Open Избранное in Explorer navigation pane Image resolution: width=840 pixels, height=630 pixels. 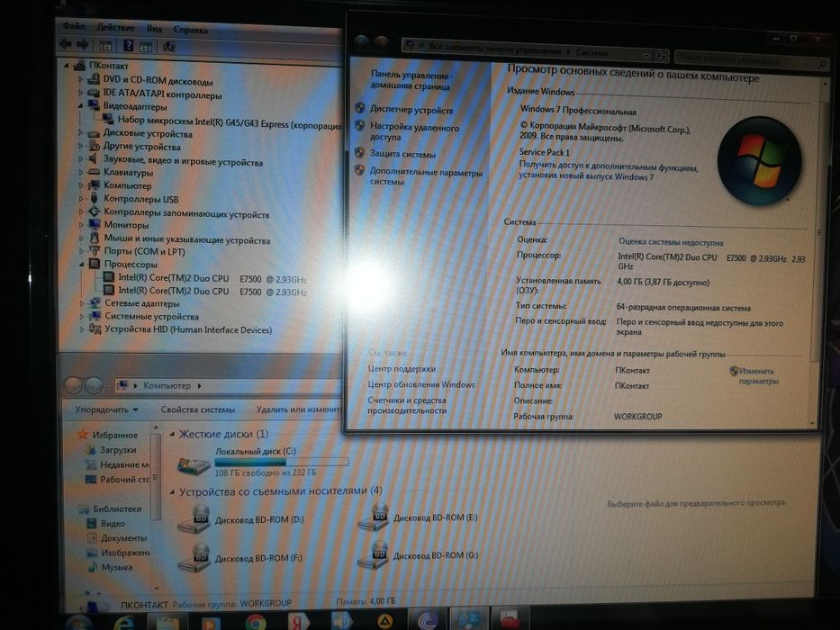[x=114, y=435]
